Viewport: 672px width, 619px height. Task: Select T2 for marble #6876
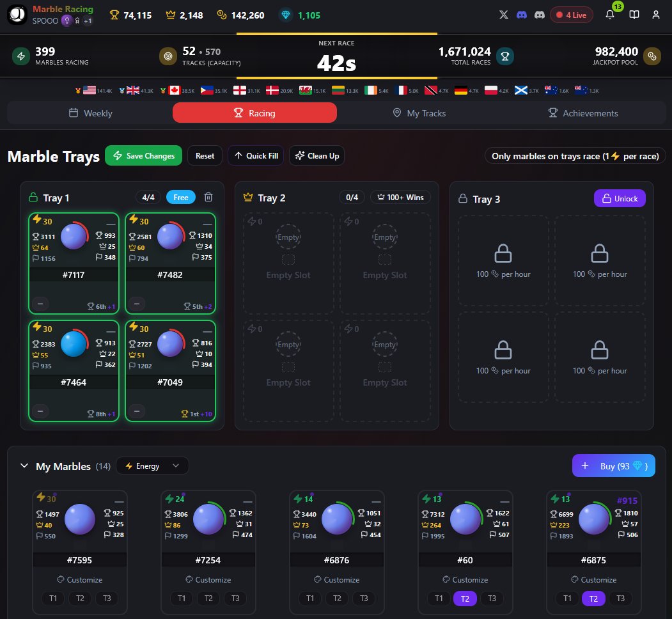pyautogui.click(x=338, y=598)
